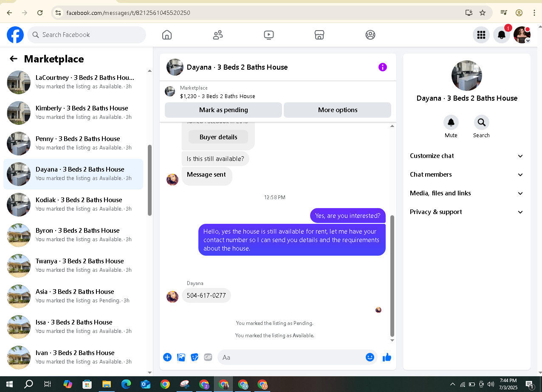542x392 pixels.
Task: Click the Search Facebook field
Action: tap(87, 35)
